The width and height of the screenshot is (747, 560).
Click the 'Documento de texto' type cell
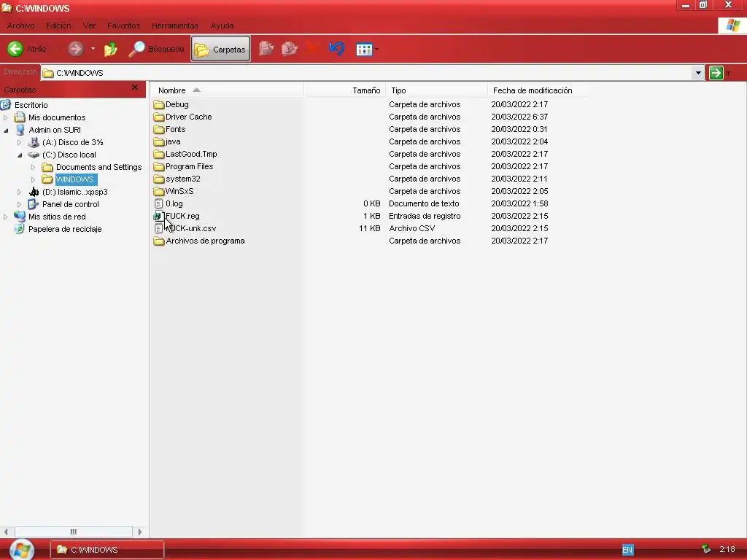pyautogui.click(x=424, y=203)
